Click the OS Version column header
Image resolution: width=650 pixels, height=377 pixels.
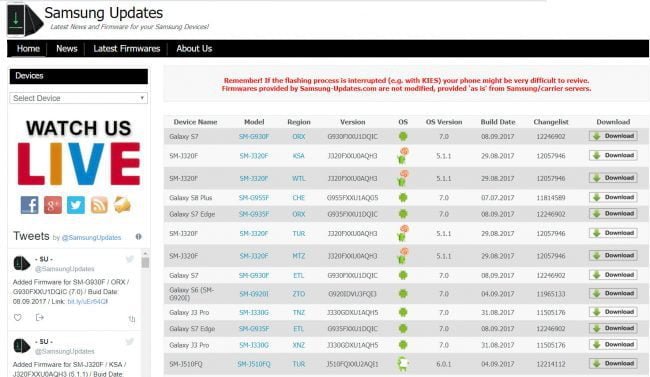coord(444,122)
